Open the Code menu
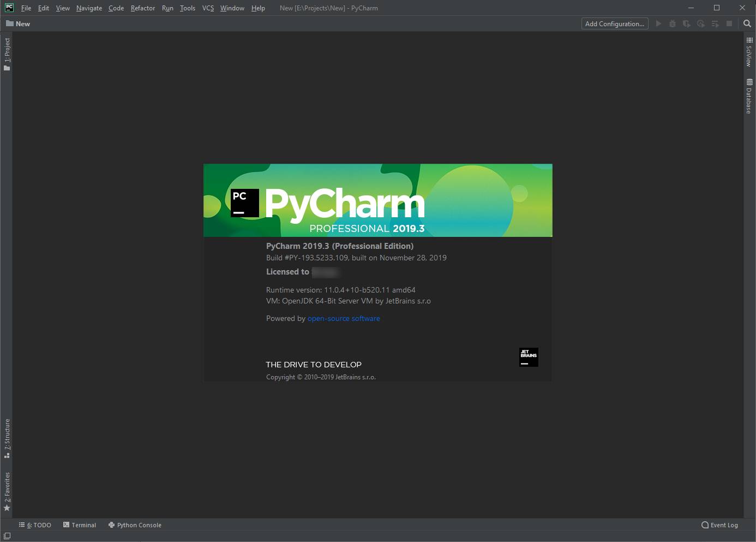This screenshot has width=756, height=542. [x=116, y=8]
